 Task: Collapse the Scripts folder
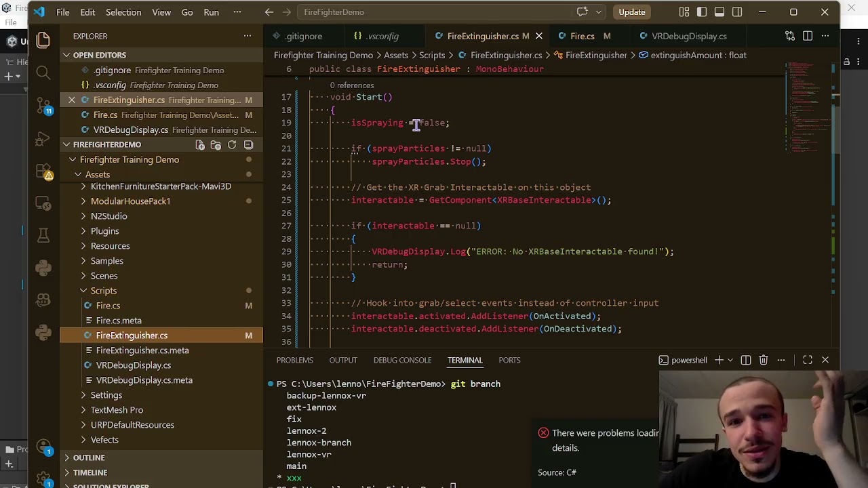tap(83, 291)
